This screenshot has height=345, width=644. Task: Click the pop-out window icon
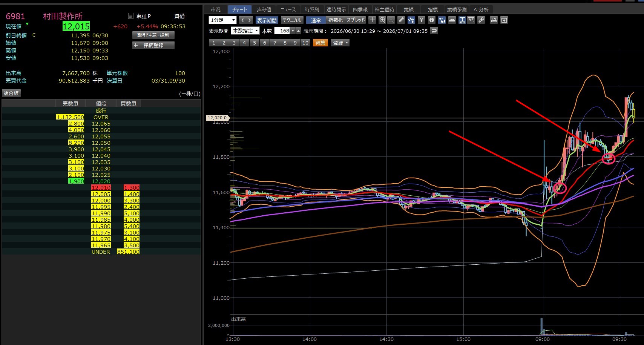pyautogui.click(x=504, y=20)
